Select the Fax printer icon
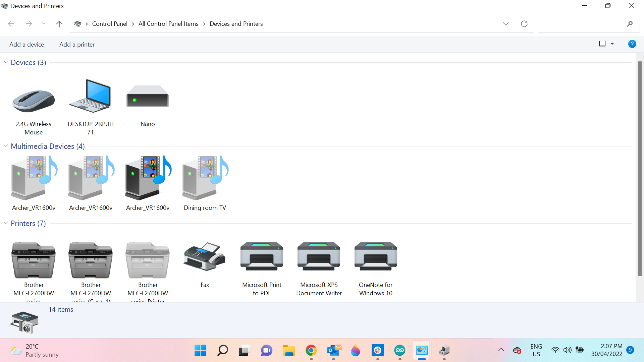The image size is (644, 362). (205, 257)
